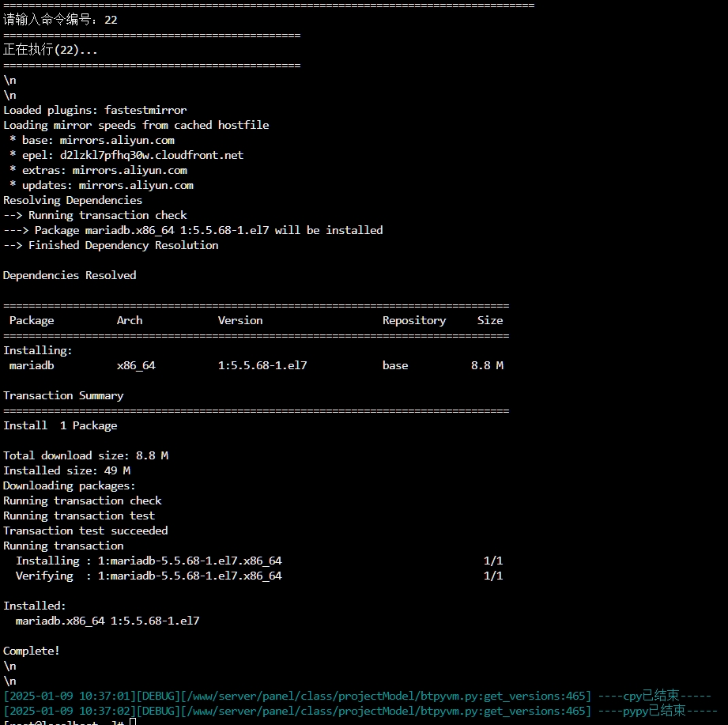Screen dimensions: 728x725
Task: Click the '1/1' count on the Verifying line
Action: click(x=493, y=576)
